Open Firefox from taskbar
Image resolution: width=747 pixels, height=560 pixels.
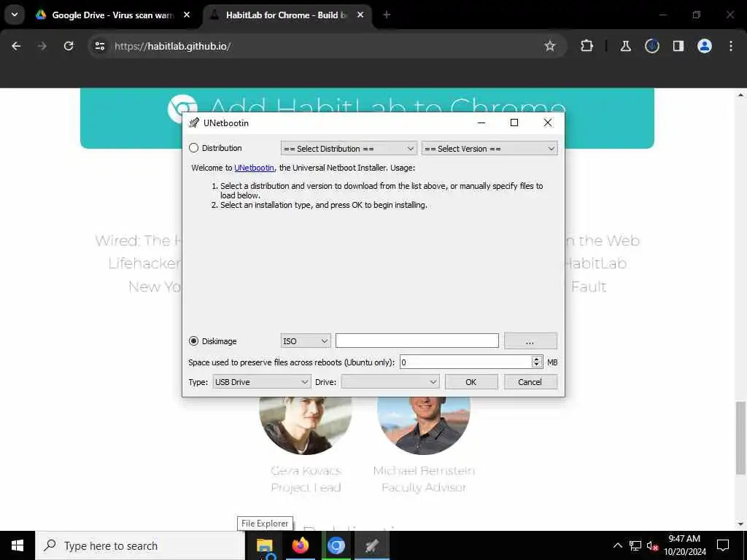[x=300, y=545]
